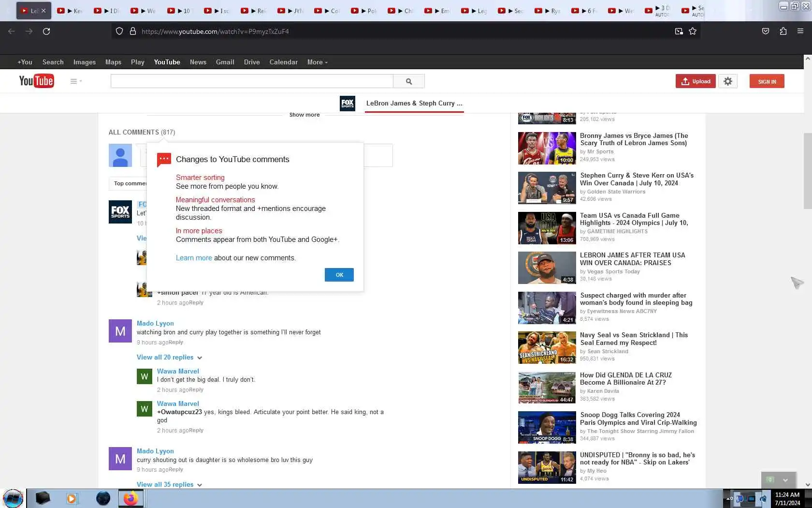Screen dimensions: 812x508
Task: Open the tracking protection shield icon
Action: pos(119,31)
